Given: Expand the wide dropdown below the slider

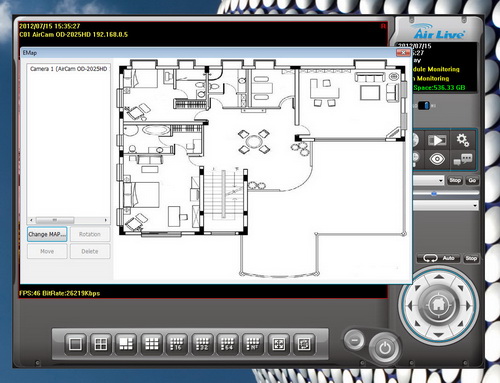Looking at the screenshot, I should (446, 205).
